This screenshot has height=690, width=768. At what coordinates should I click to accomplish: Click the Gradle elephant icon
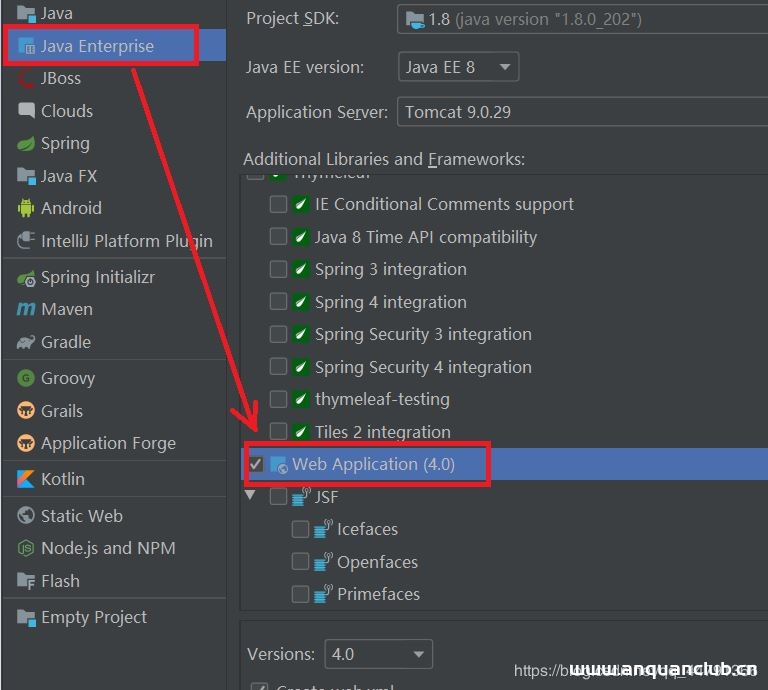pyautogui.click(x=26, y=343)
